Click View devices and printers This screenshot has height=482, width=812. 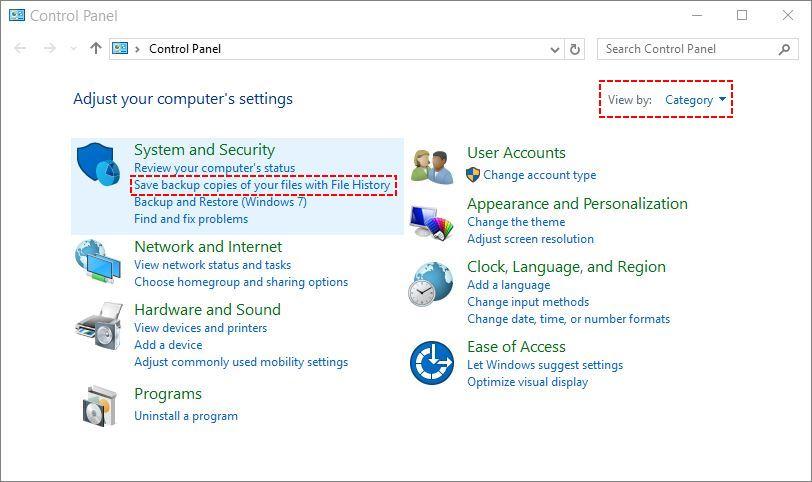coord(200,328)
